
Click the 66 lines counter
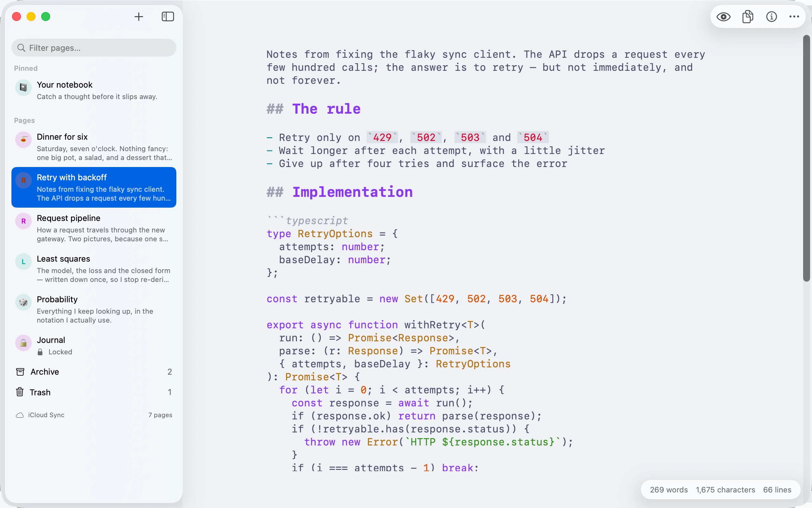point(777,490)
